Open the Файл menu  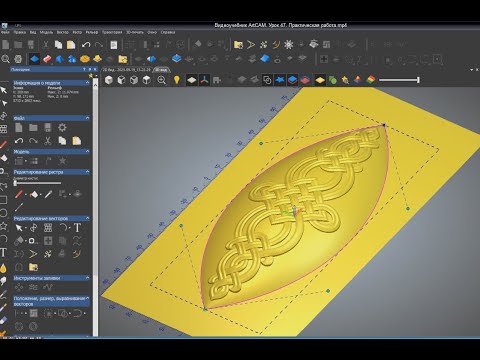(x=5, y=32)
